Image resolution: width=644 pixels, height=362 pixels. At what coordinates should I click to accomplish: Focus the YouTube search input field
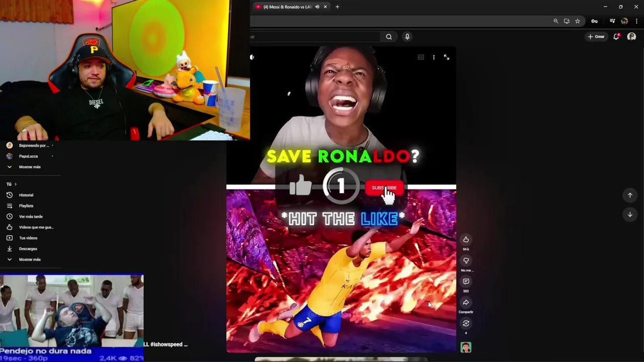click(315, 37)
